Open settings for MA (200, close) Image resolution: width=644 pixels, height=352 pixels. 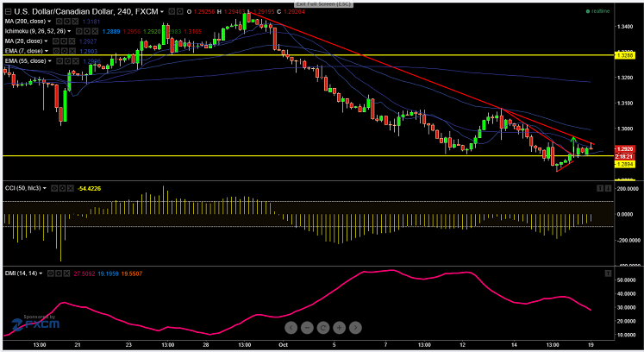pyautogui.click(x=66, y=22)
